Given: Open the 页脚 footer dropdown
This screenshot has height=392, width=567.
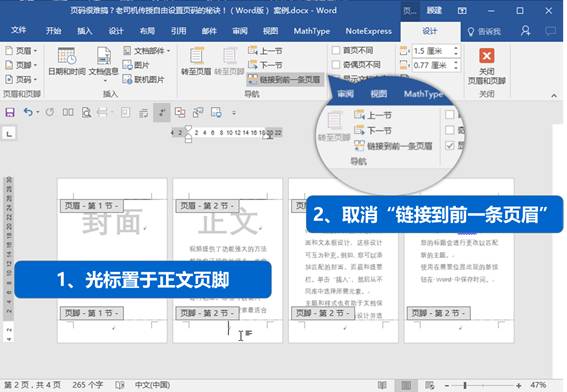Looking at the screenshot, I should point(21,65).
